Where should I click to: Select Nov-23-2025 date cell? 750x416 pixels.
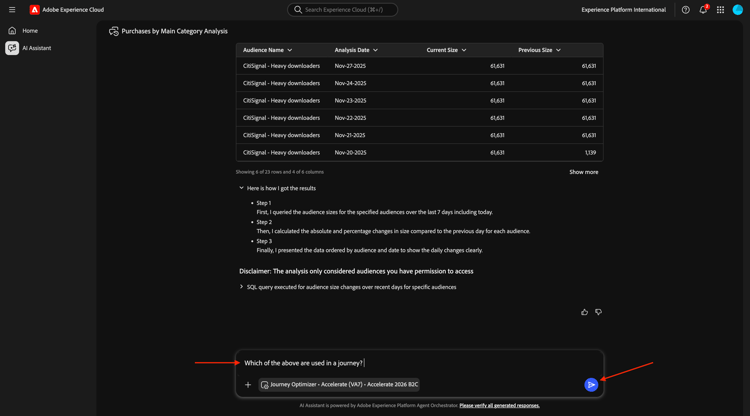350,100
